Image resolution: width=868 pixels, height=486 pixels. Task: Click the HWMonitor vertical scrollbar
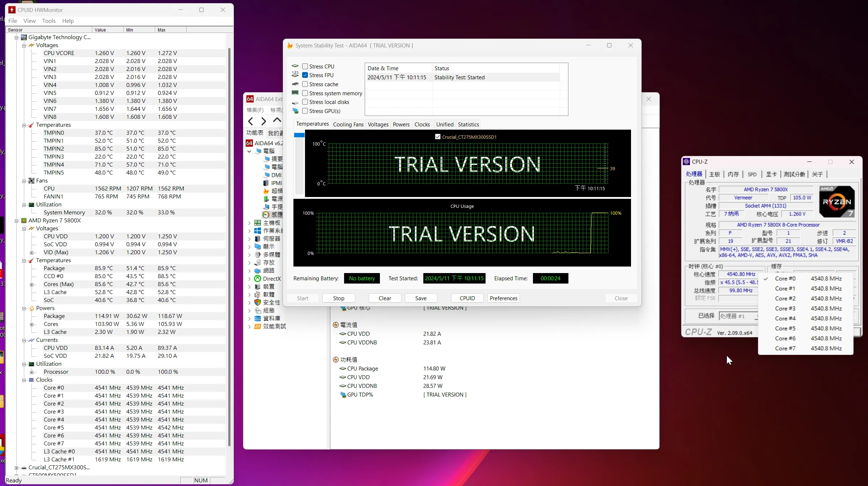click(x=229, y=246)
